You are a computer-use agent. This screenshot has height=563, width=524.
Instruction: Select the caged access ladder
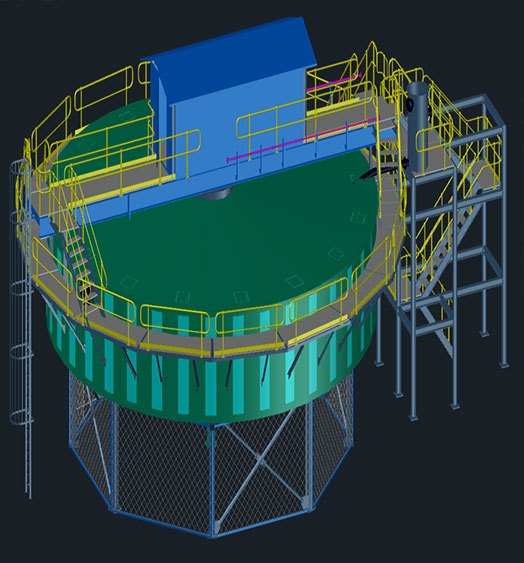(22, 323)
